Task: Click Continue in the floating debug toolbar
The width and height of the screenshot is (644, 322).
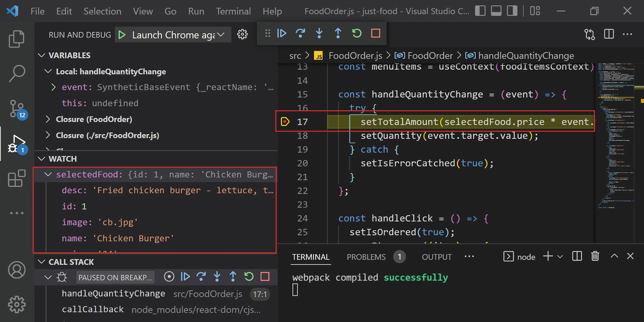Action: pos(282,34)
